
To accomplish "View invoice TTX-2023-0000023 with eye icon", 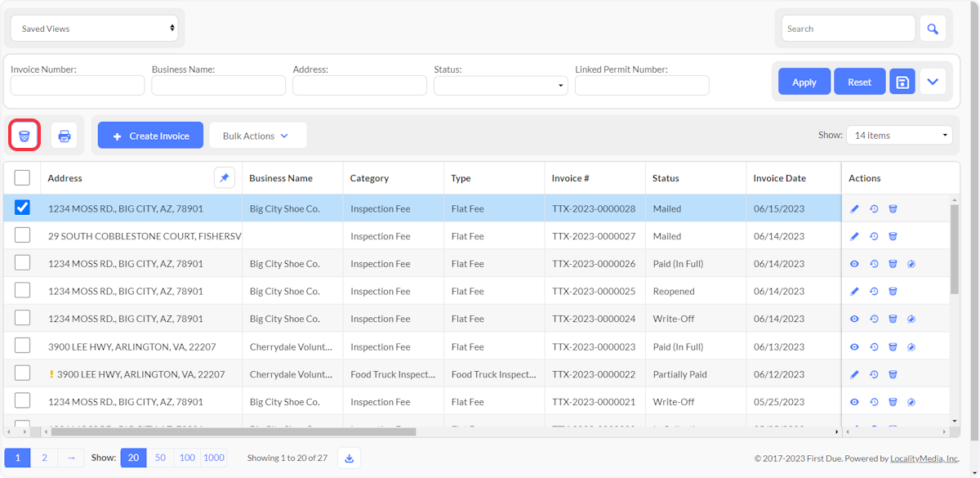I will coord(855,346).
